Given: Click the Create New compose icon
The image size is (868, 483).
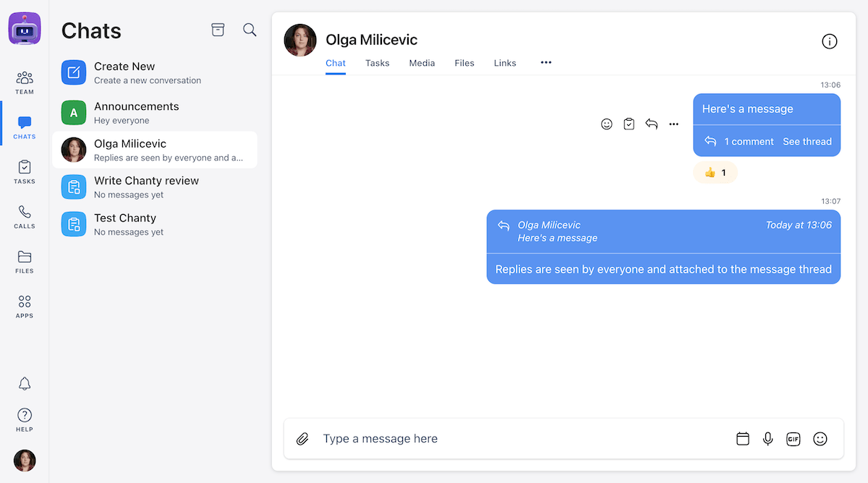Looking at the screenshot, I should [74, 72].
